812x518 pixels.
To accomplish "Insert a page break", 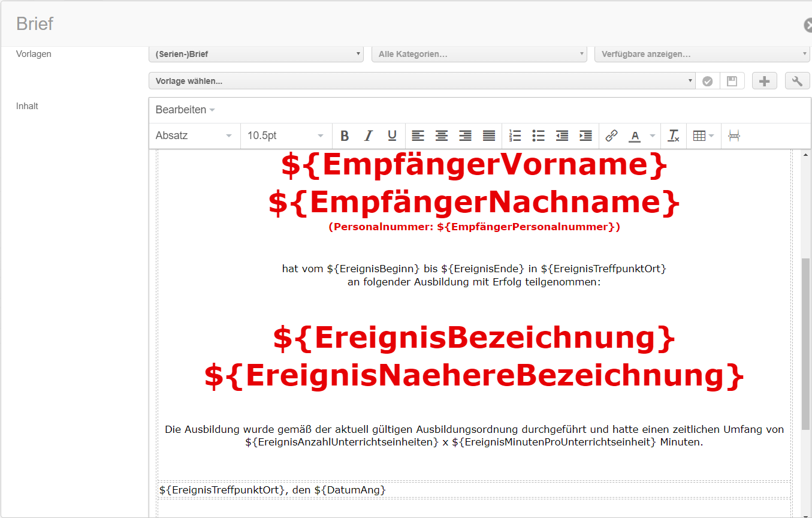I will click(734, 136).
